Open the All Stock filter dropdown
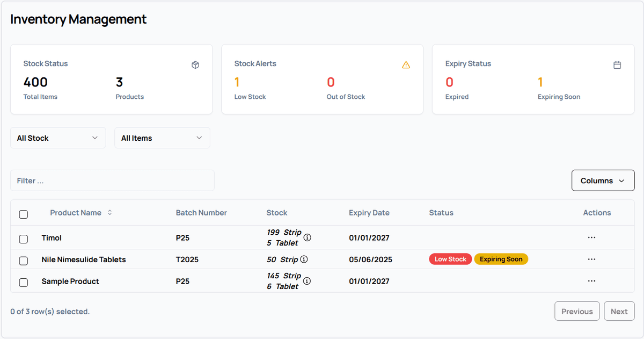 coord(57,138)
